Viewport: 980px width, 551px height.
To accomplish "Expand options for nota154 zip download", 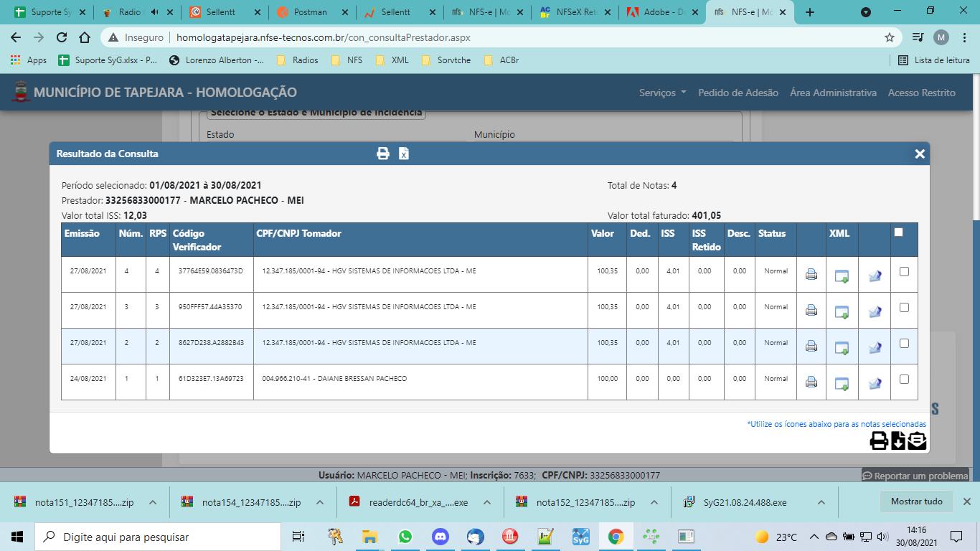I will (x=320, y=502).
